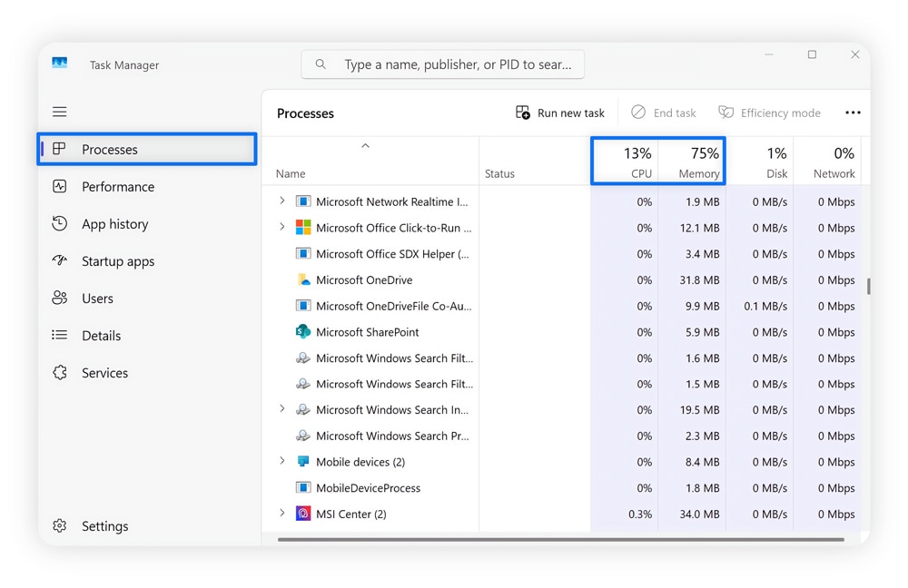Screen dimensions: 908x588
Task: Expand the MSI Center process group
Action: click(x=281, y=514)
